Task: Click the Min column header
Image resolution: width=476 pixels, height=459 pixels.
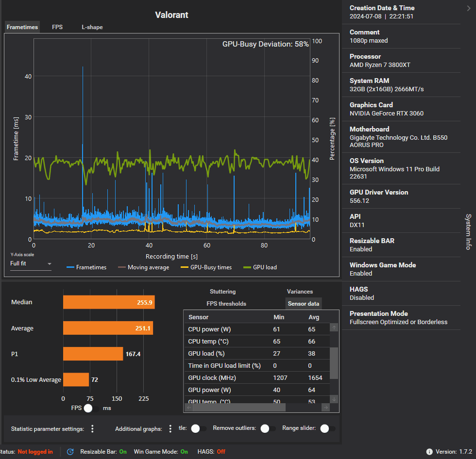Action: tap(279, 317)
